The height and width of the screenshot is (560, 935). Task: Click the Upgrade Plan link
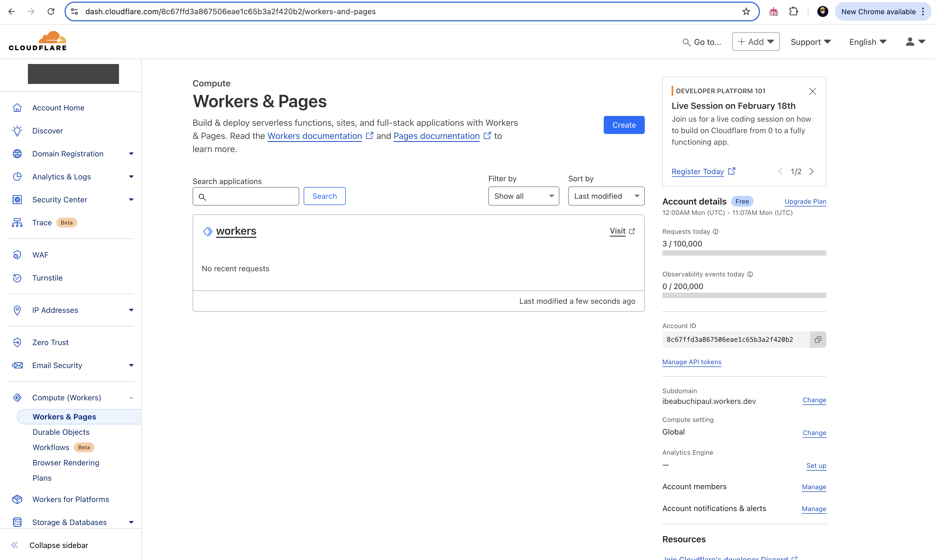(x=805, y=202)
